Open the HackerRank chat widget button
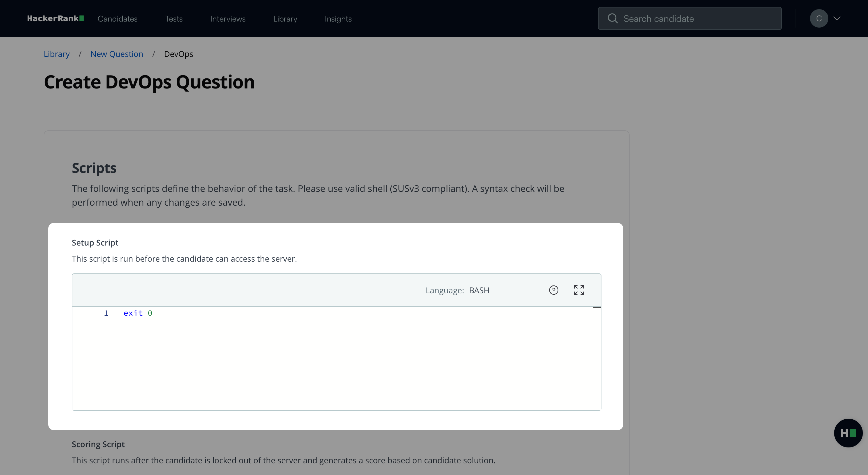Screen dimensions: 868x475 [x=848, y=433]
